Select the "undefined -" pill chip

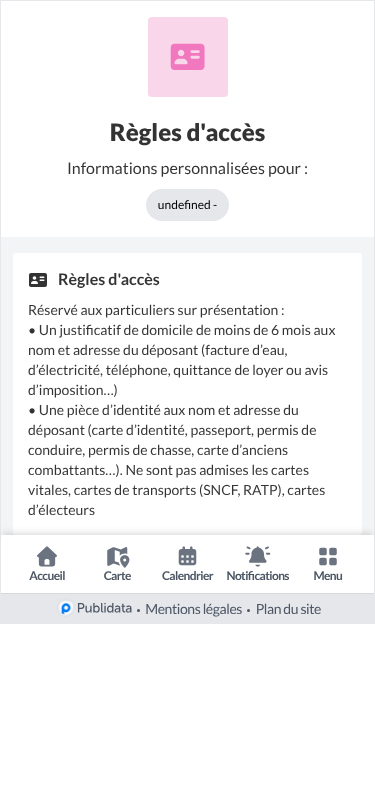click(188, 205)
